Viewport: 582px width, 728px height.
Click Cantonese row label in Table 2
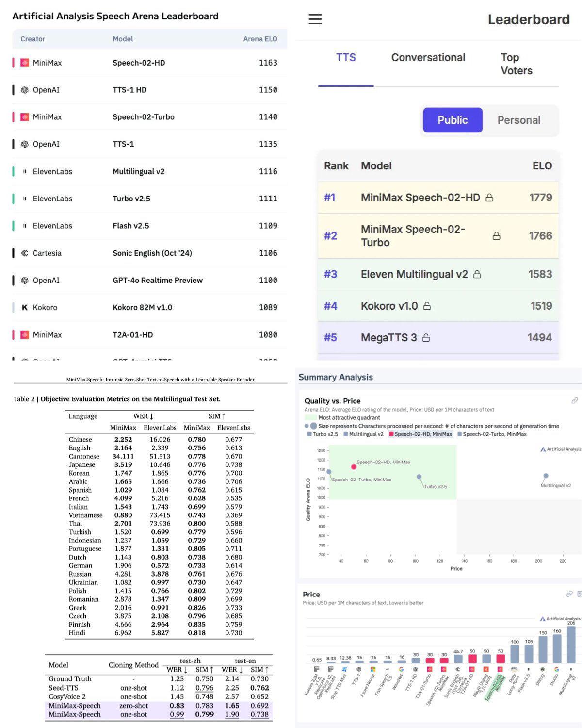point(84,456)
